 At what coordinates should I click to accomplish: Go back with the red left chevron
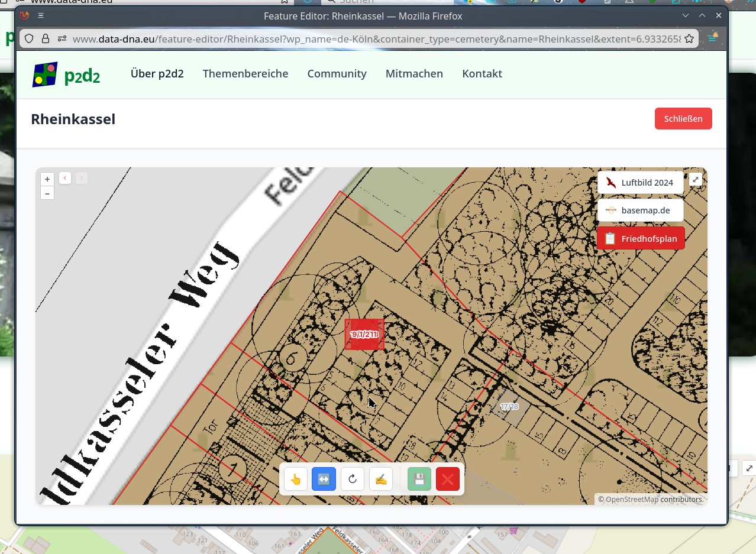pyautogui.click(x=65, y=178)
